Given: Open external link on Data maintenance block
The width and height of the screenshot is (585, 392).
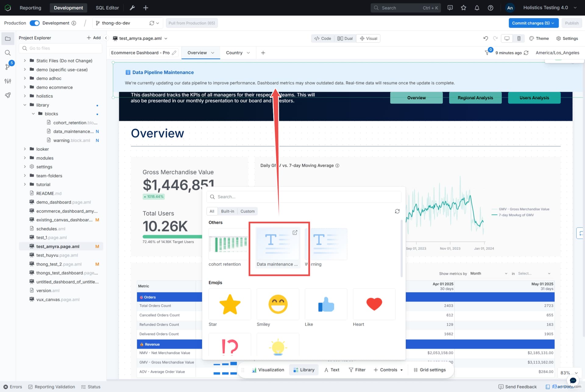Looking at the screenshot, I should tap(295, 233).
